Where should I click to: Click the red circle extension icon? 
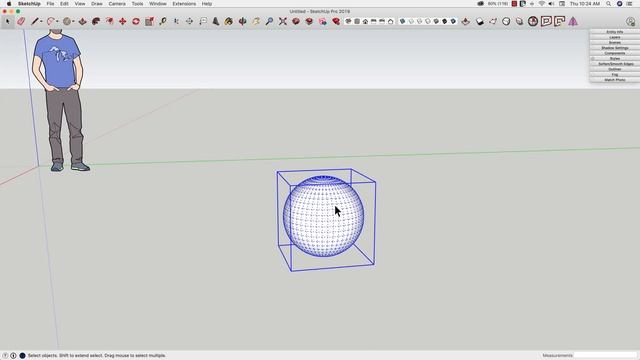pyautogui.click(x=533, y=21)
